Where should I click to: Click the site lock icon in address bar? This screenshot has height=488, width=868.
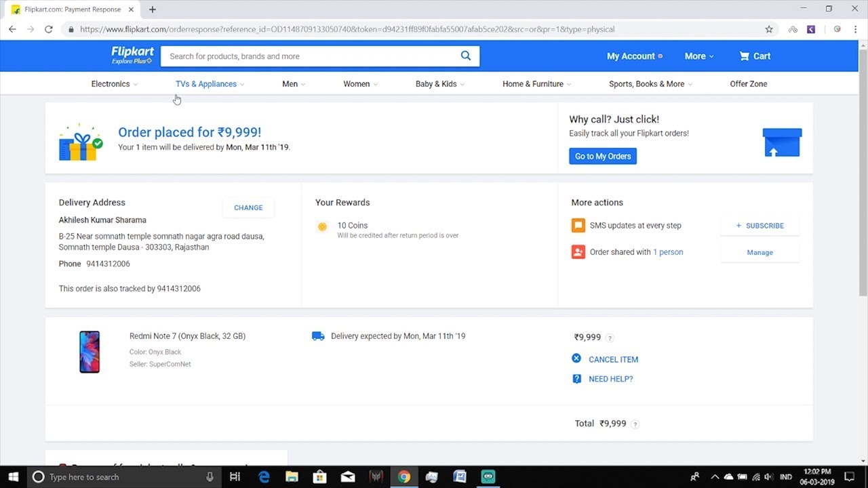[x=71, y=29]
